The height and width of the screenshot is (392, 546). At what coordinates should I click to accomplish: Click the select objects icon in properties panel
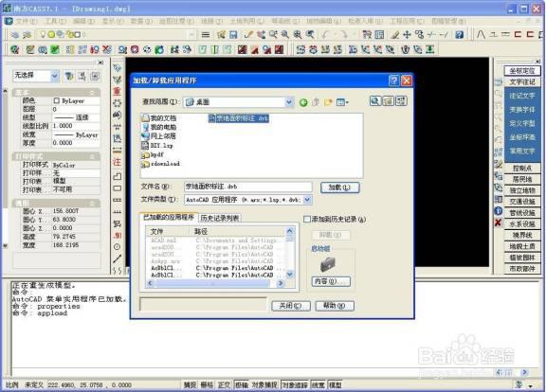(x=82, y=76)
